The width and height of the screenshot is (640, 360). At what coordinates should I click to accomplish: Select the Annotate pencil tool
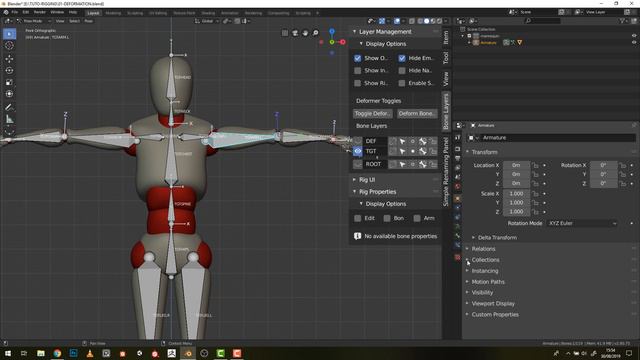[x=9, y=107]
